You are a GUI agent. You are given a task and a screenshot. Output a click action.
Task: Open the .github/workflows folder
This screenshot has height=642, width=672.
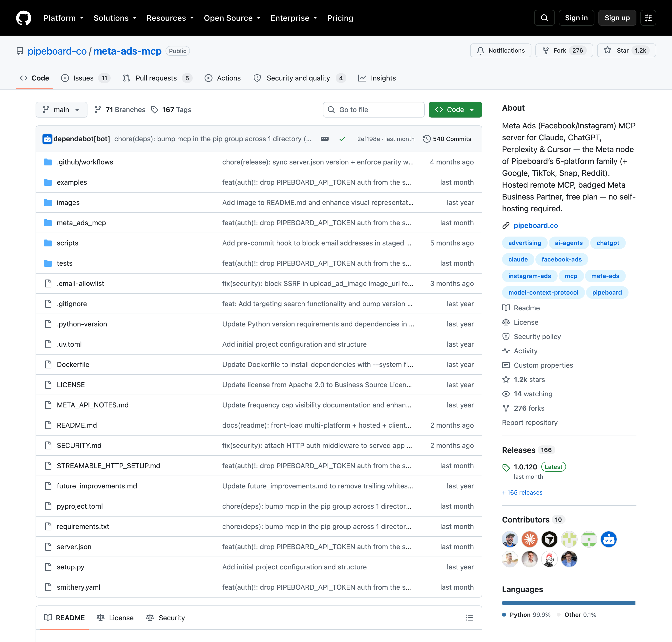85,162
